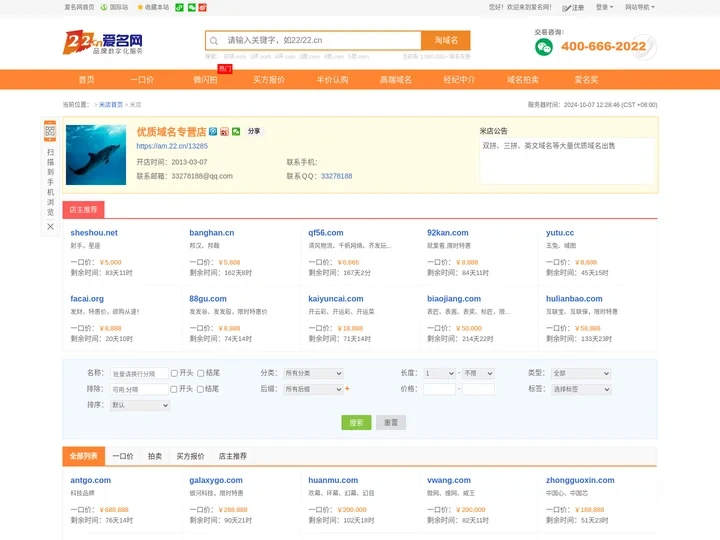720x540 pixels.
Task: Open the kaiyuncai.com domain link
Action: coord(336,299)
